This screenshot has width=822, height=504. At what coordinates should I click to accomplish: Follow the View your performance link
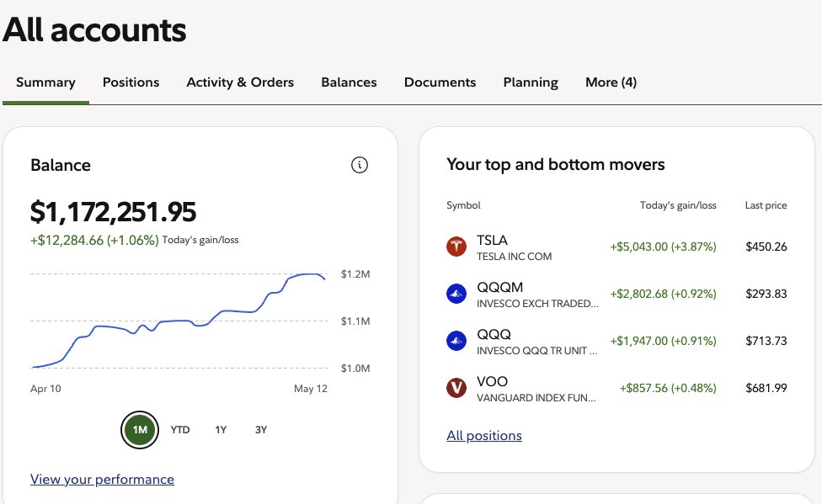(x=102, y=480)
